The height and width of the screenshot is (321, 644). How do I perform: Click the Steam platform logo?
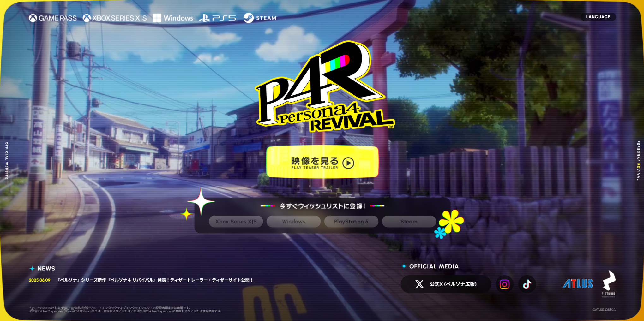tap(260, 18)
